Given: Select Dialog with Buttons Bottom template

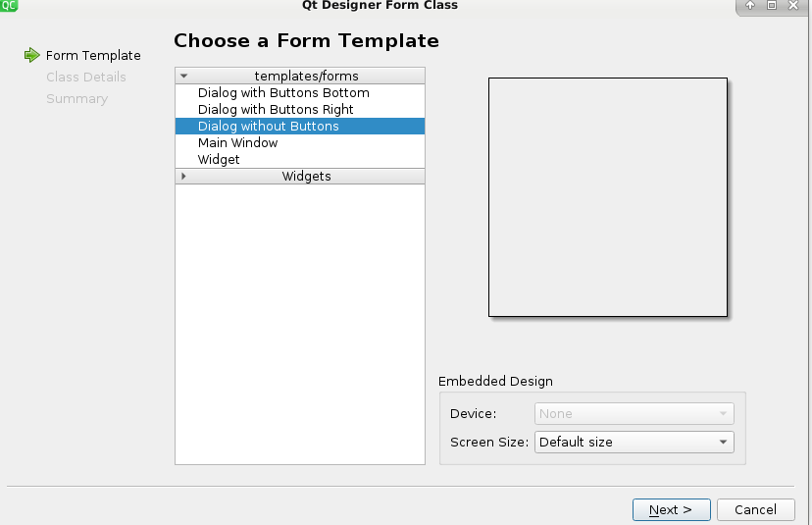Looking at the screenshot, I should (x=300, y=93).
